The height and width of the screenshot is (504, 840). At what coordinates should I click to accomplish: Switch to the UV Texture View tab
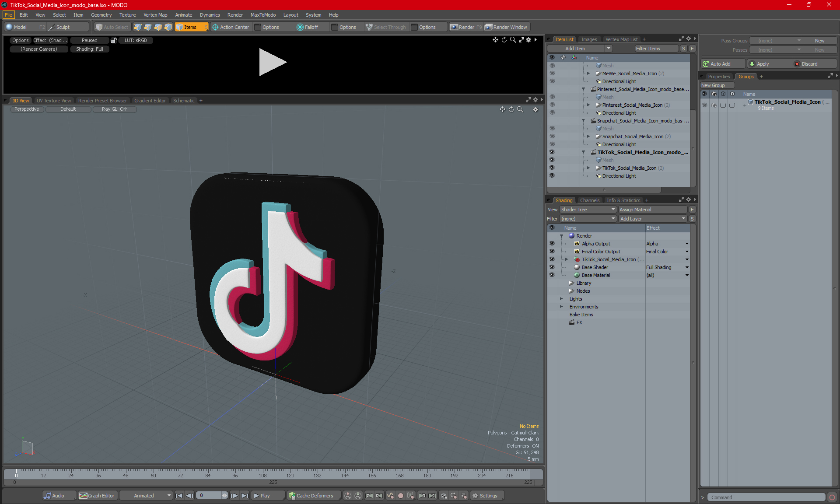(x=54, y=101)
